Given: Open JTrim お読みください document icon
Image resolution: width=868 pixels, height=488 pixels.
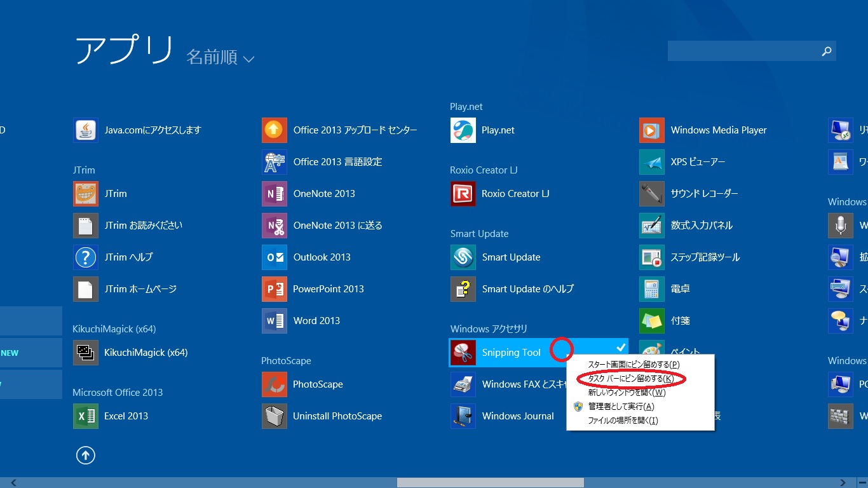Looking at the screenshot, I should tap(86, 226).
